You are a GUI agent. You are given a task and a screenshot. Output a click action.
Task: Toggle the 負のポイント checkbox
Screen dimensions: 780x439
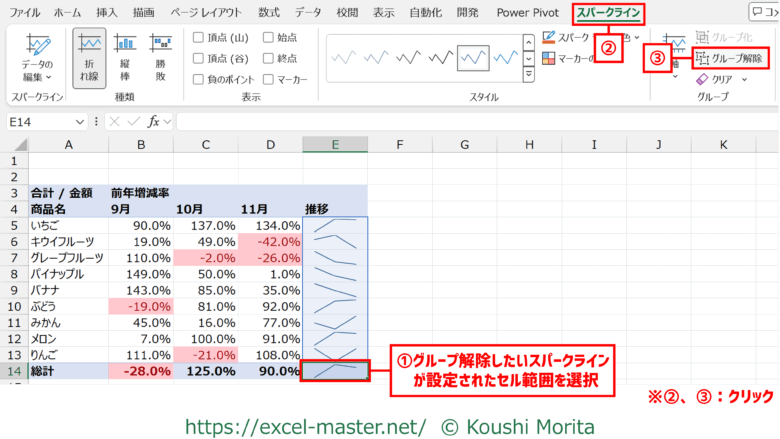[x=198, y=78]
